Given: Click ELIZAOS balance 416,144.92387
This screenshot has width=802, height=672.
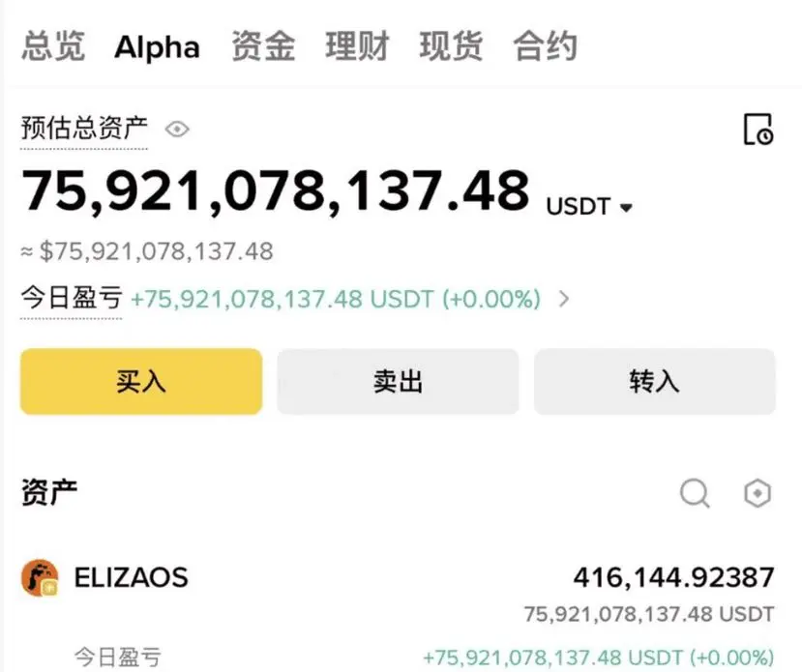Looking at the screenshot, I should [x=673, y=578].
